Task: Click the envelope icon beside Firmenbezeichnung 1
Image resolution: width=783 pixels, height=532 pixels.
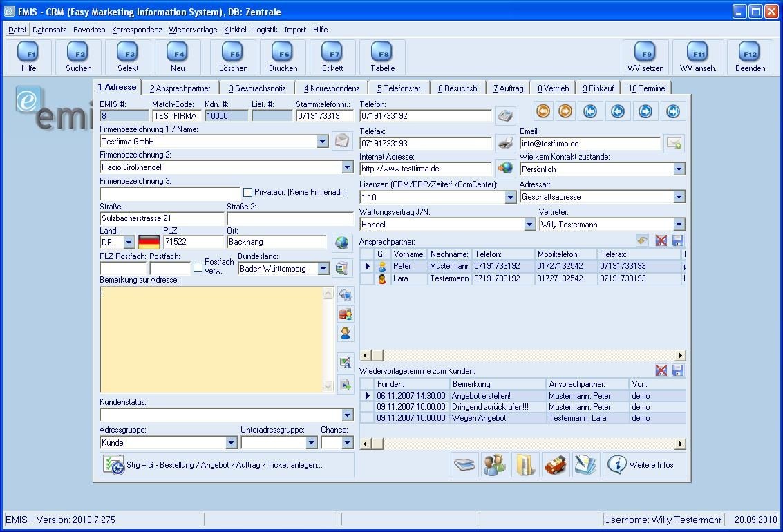Action: (342, 141)
